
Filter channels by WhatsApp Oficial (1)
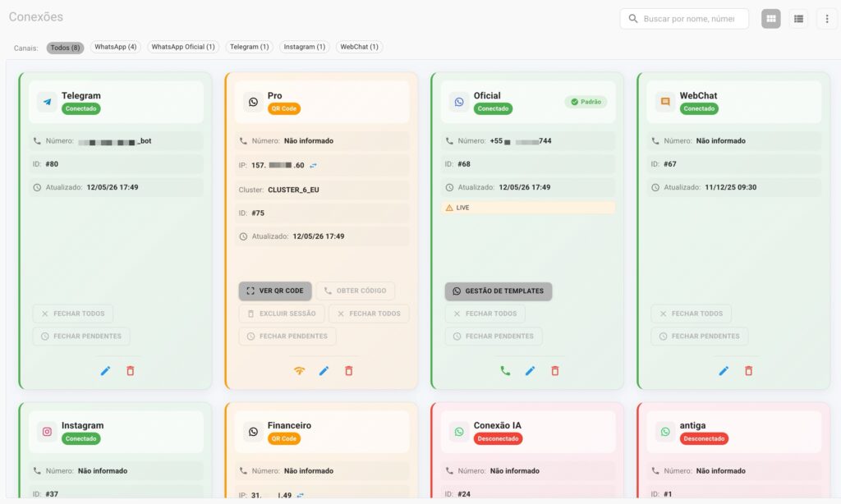(183, 47)
